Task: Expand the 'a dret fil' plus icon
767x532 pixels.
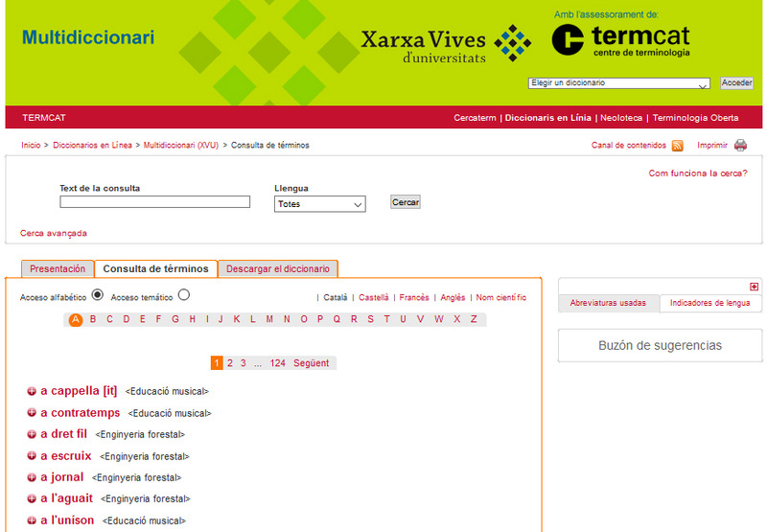Action: click(32, 434)
